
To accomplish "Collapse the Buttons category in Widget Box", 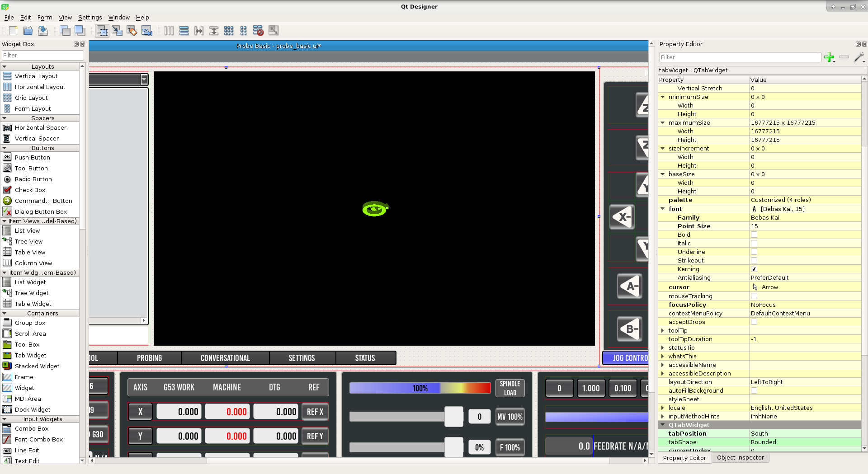I will (x=5, y=148).
